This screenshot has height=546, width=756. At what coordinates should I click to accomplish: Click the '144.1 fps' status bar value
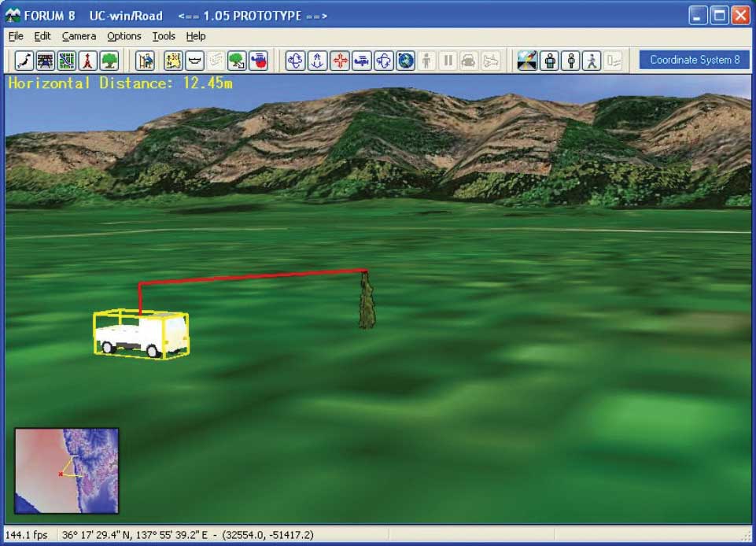tap(27, 535)
